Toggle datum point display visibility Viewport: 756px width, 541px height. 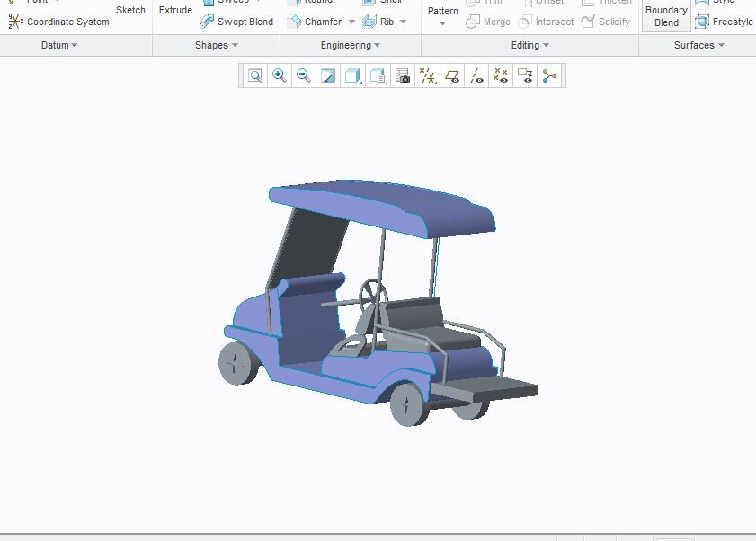[x=500, y=75]
